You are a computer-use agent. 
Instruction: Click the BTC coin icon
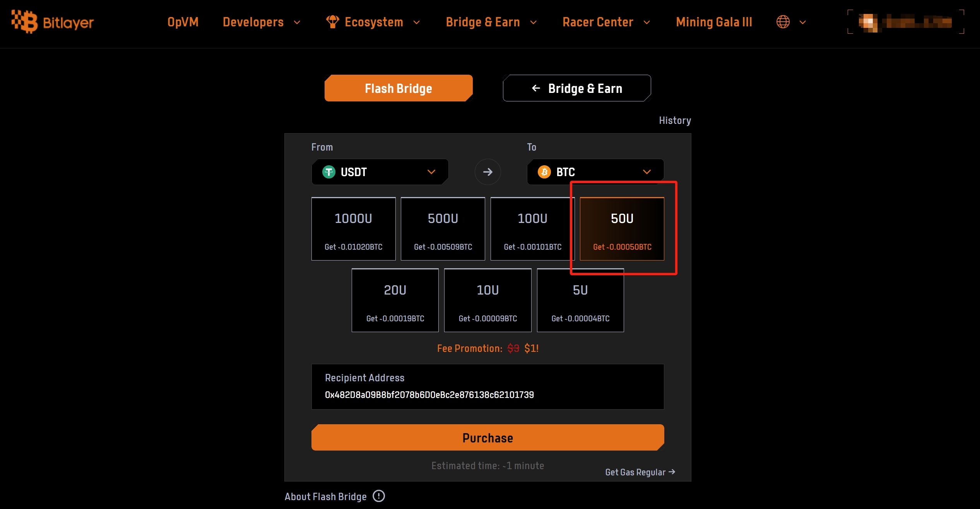pos(544,172)
